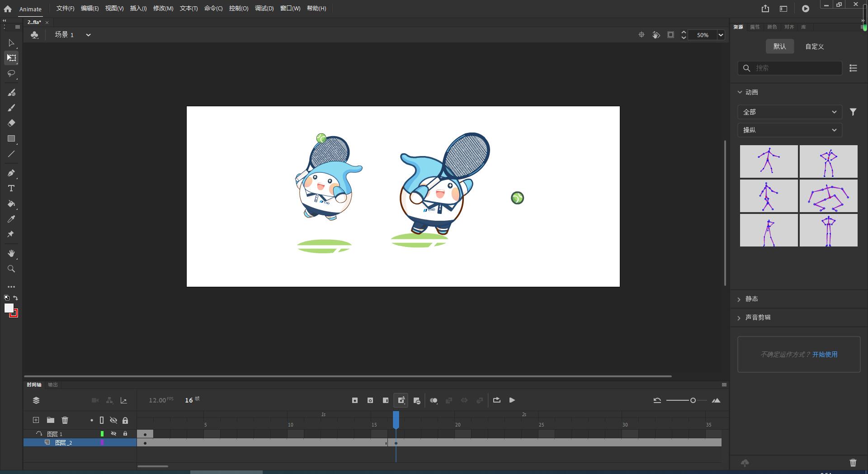
Task: Open the Edit Toolbar three-dots button
Action: pos(11,287)
